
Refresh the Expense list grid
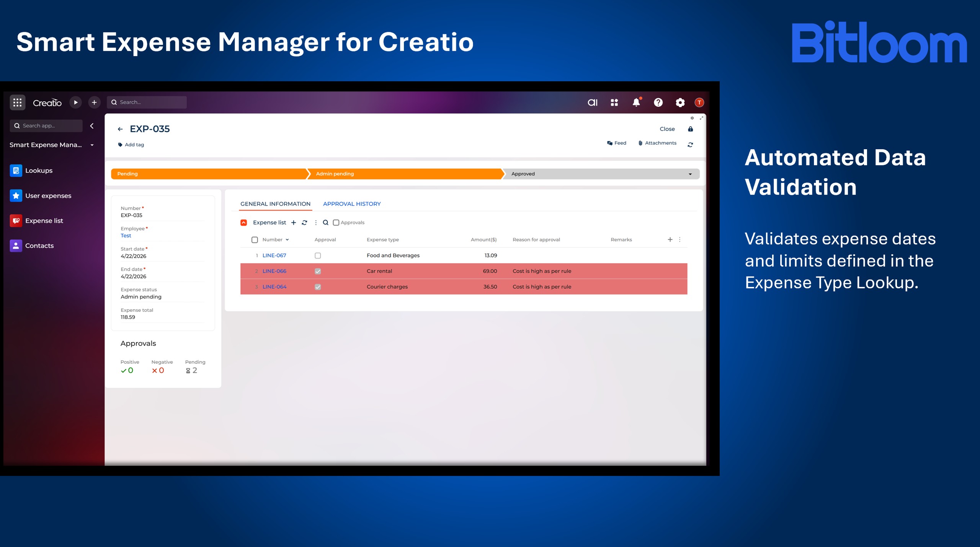click(x=304, y=223)
